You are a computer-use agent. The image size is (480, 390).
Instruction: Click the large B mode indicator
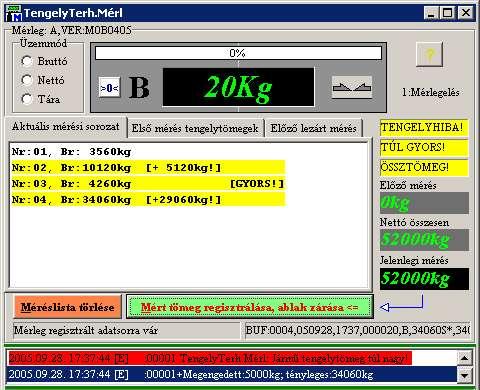pos(139,88)
